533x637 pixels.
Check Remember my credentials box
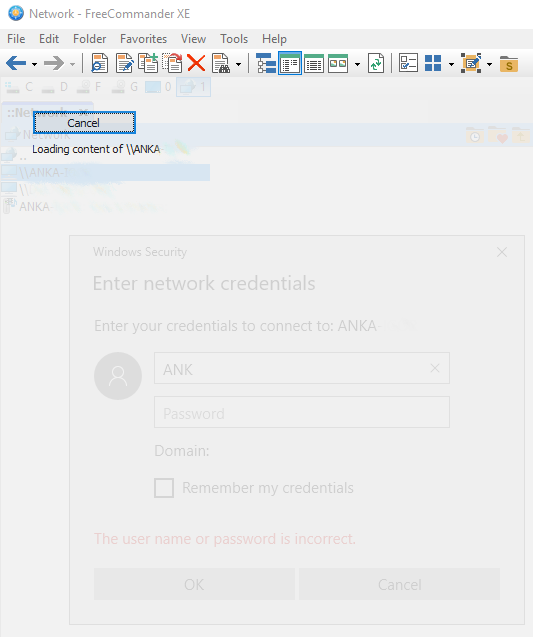click(164, 488)
